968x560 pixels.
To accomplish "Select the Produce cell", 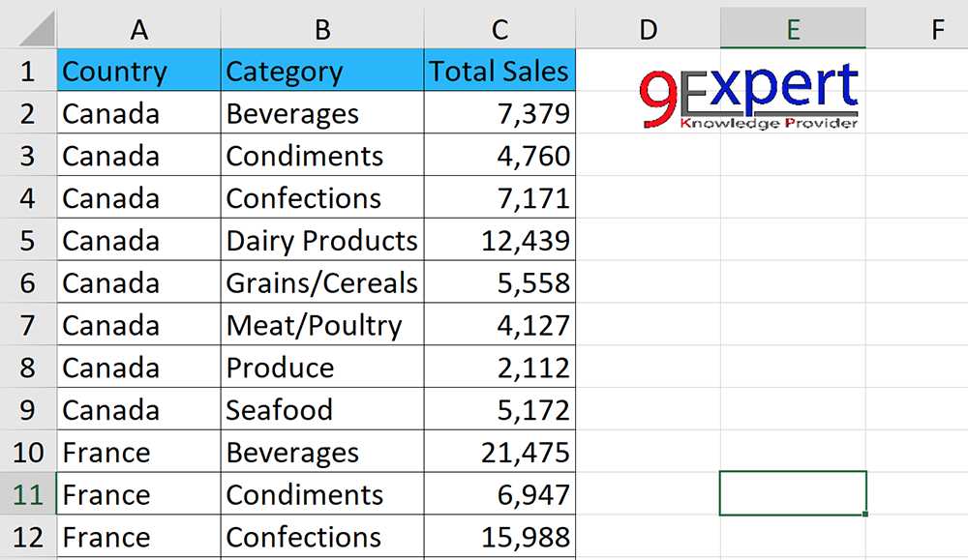I will coord(322,367).
